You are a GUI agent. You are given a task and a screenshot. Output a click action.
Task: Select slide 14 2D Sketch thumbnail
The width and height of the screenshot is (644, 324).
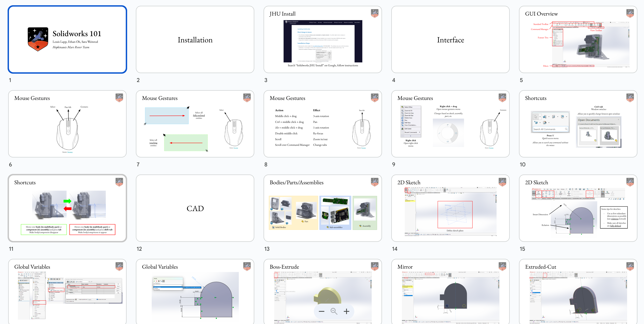450,208
